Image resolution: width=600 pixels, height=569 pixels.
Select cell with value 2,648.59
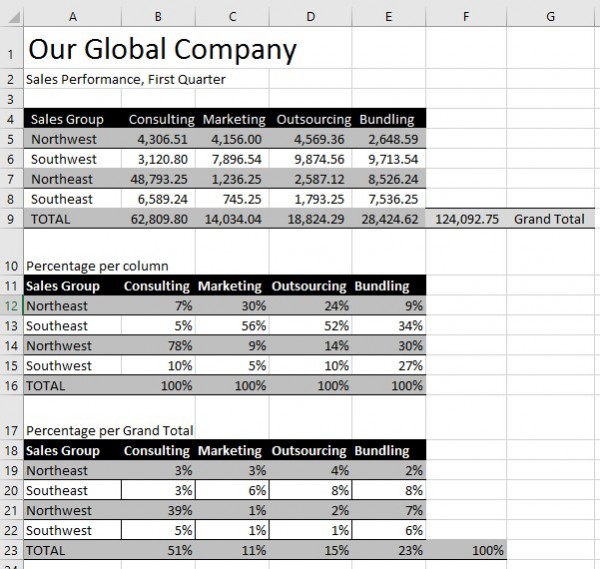pos(388,139)
